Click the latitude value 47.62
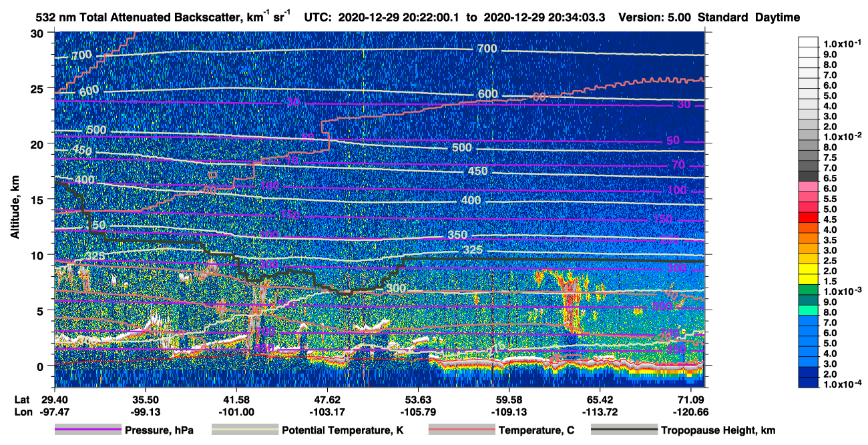This screenshot has height=445, width=868. click(327, 398)
